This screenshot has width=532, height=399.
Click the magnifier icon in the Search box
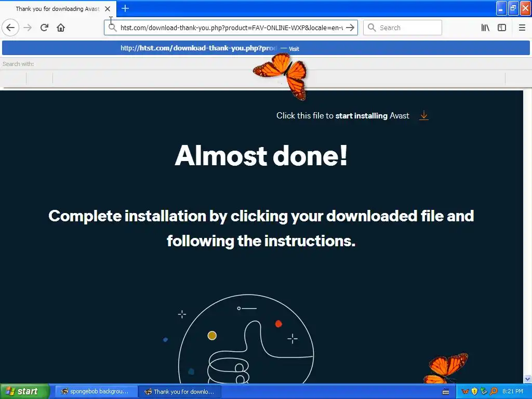tap(371, 28)
